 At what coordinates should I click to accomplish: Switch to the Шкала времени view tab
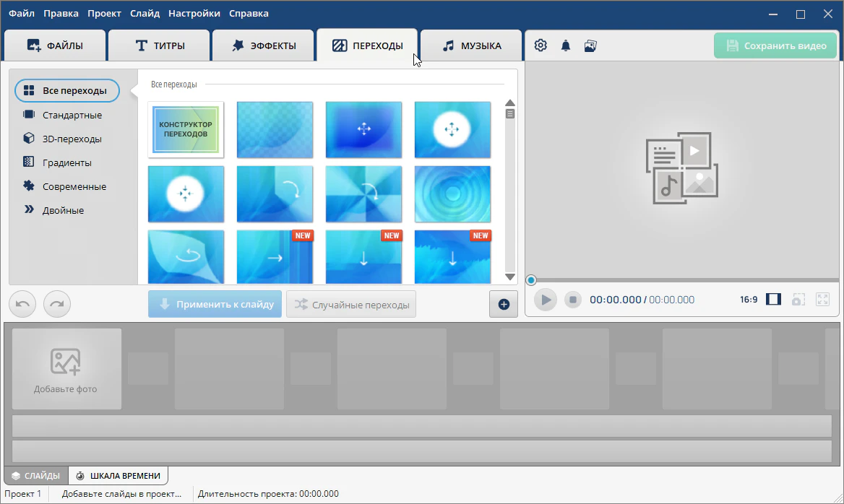pos(119,476)
